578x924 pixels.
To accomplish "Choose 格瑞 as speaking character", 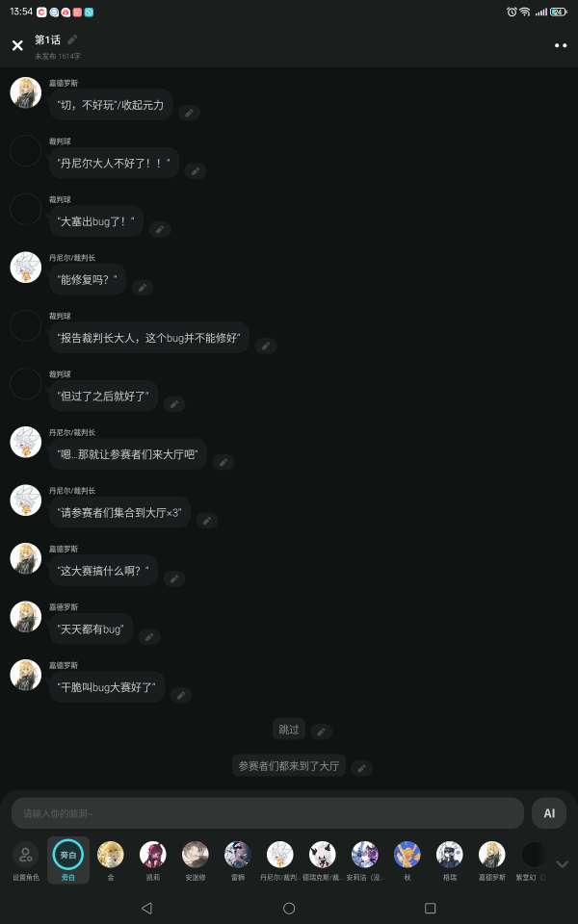I will coord(450,860).
